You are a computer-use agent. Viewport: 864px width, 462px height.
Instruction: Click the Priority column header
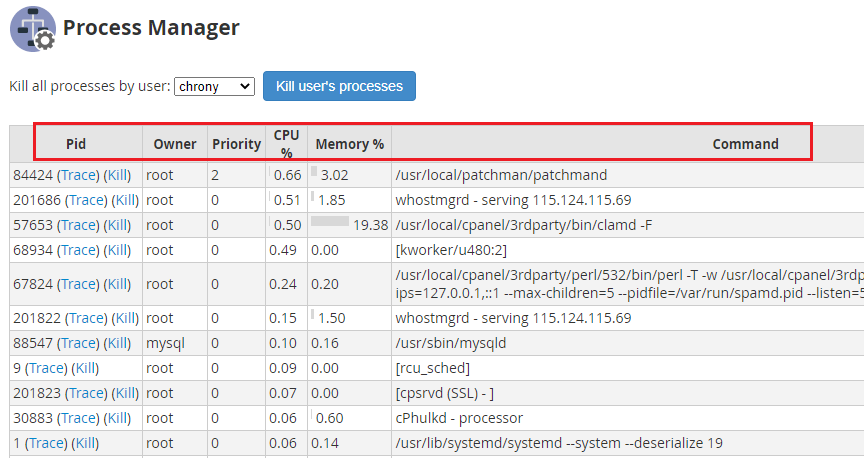point(236,144)
